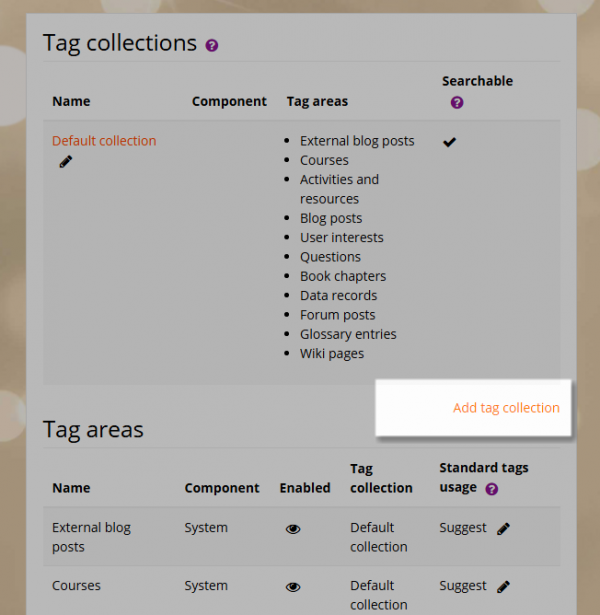Edit Default collection name pencil icon
This screenshot has height=615, width=600.
tap(65, 162)
